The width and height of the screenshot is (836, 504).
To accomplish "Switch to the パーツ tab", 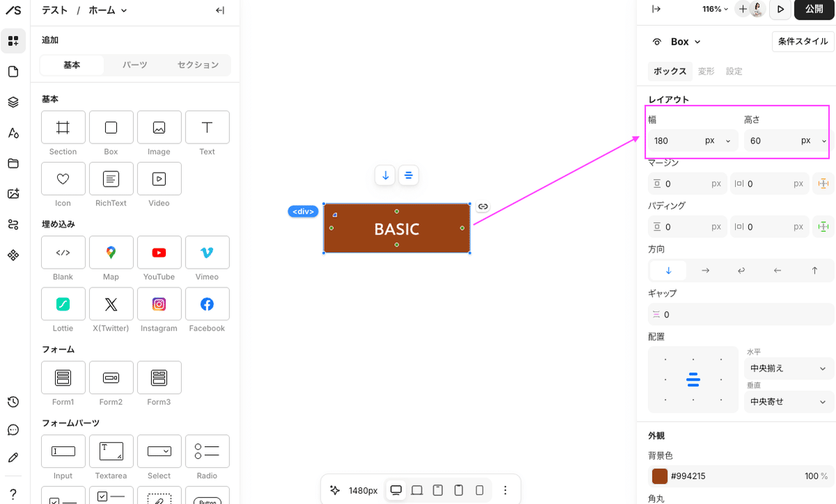I will (x=135, y=65).
